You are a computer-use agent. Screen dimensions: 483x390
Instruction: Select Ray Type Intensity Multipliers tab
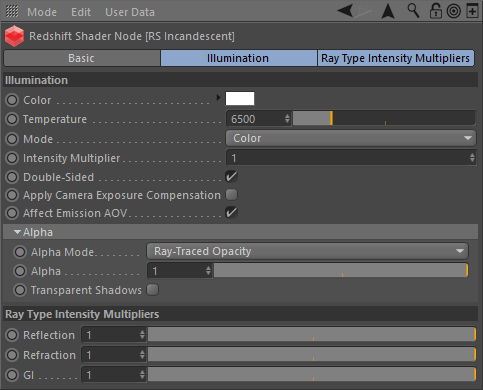coord(396,58)
